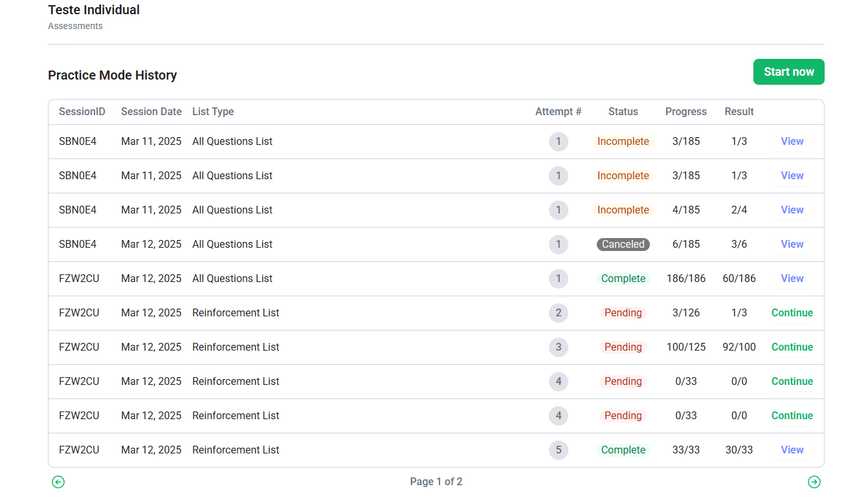The image size is (868, 502).
Task: Click the Pending badge in the 100/125 row
Action: tap(623, 347)
